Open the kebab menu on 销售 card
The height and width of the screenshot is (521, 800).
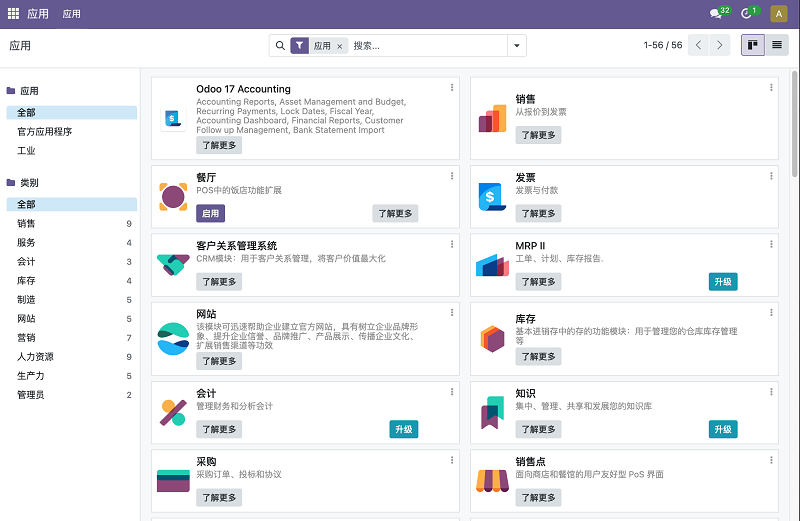[x=771, y=87]
